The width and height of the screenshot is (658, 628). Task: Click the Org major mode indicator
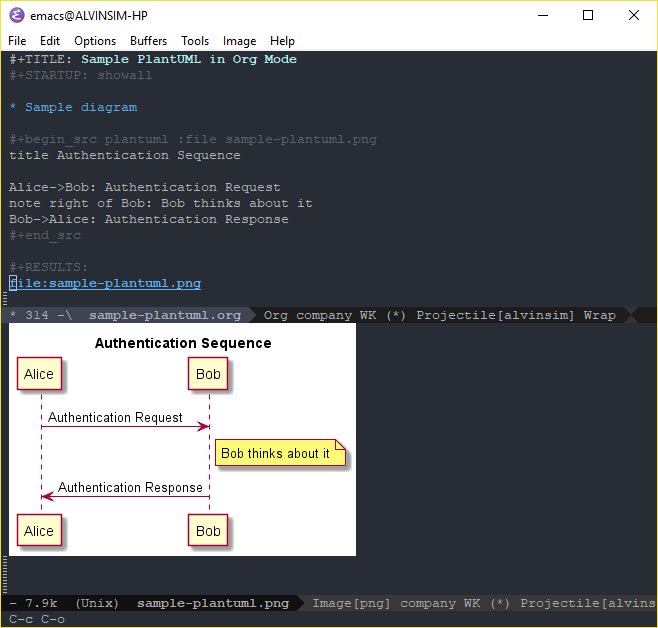click(x=275, y=315)
